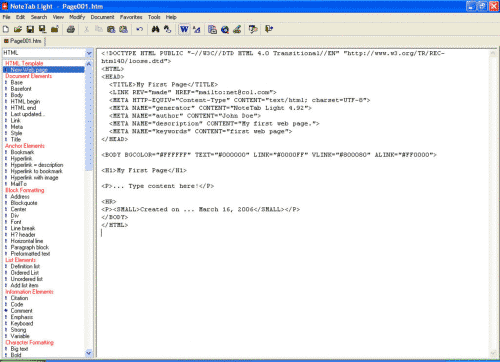This screenshot has height=362, width=500.
Task: Select the Emphasis clip item
Action: point(22,317)
